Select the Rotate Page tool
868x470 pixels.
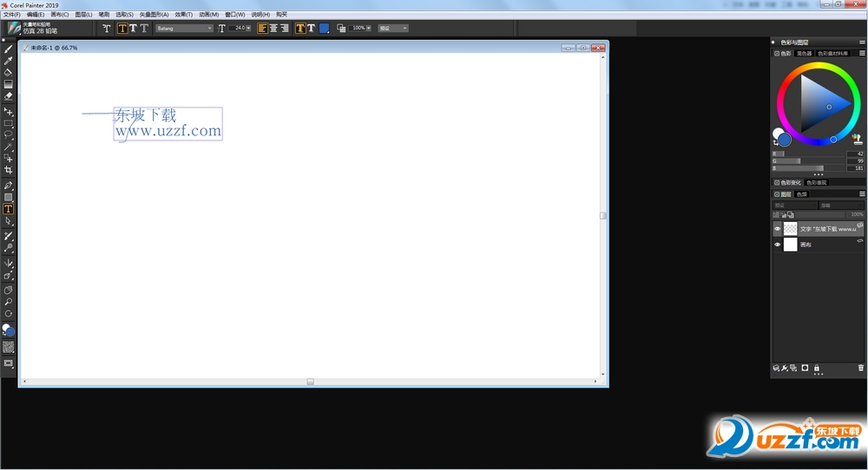point(9,314)
